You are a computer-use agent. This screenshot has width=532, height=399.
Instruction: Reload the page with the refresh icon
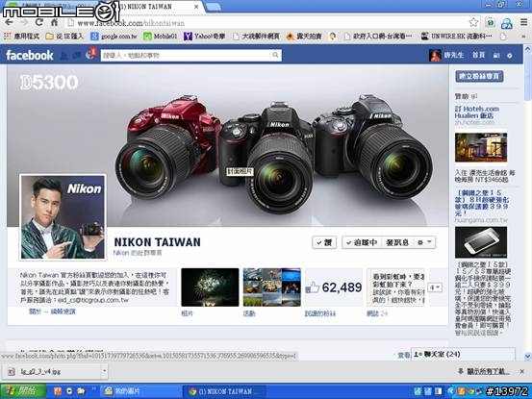39,23
